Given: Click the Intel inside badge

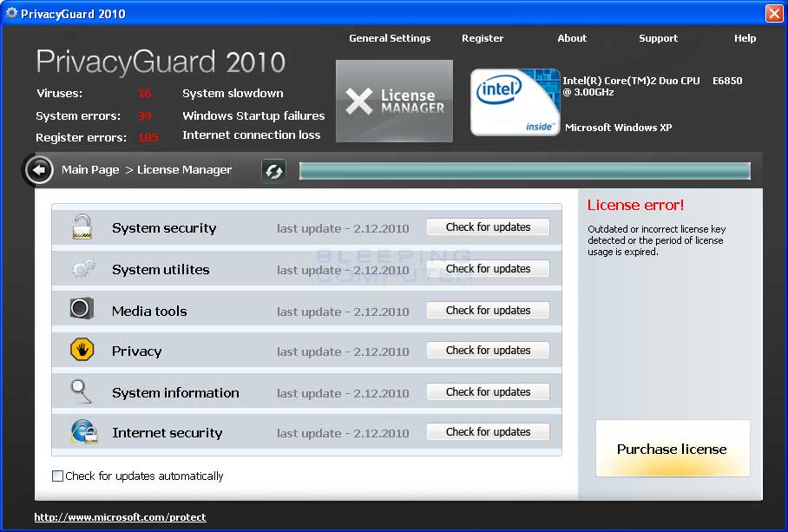Looking at the screenshot, I should click(514, 99).
